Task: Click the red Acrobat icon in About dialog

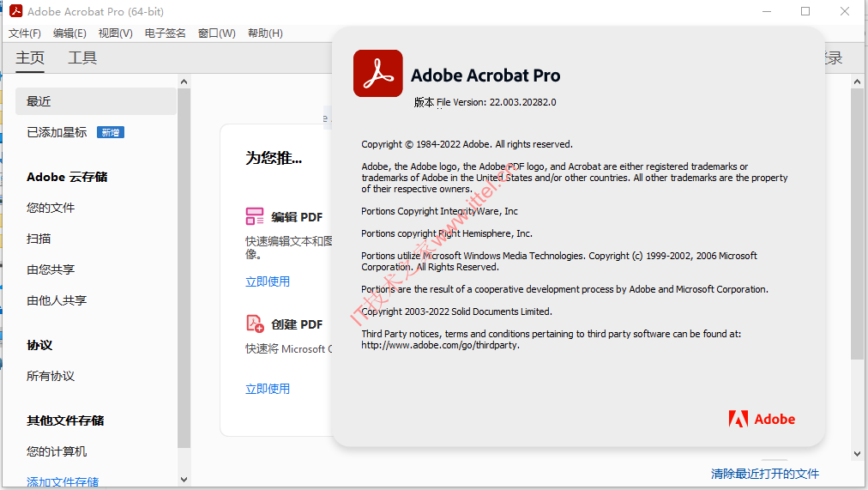Action: tap(378, 74)
